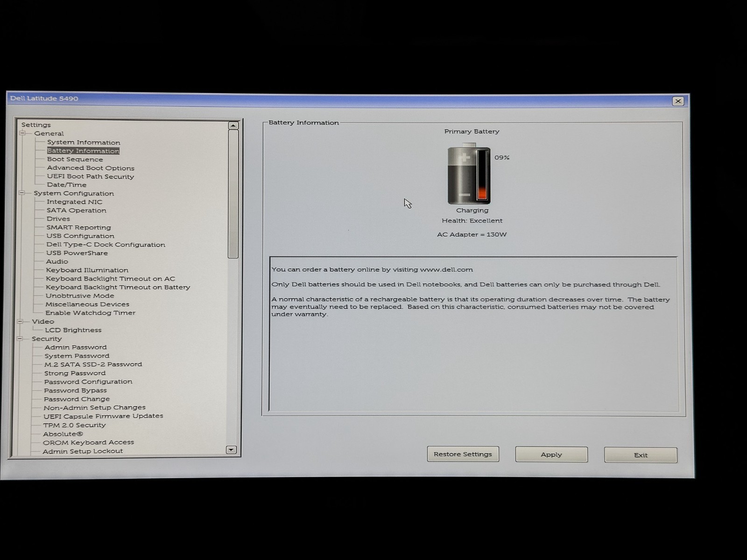The height and width of the screenshot is (560, 747).
Task: Select LCD Brightness under Video
Action: point(73,330)
